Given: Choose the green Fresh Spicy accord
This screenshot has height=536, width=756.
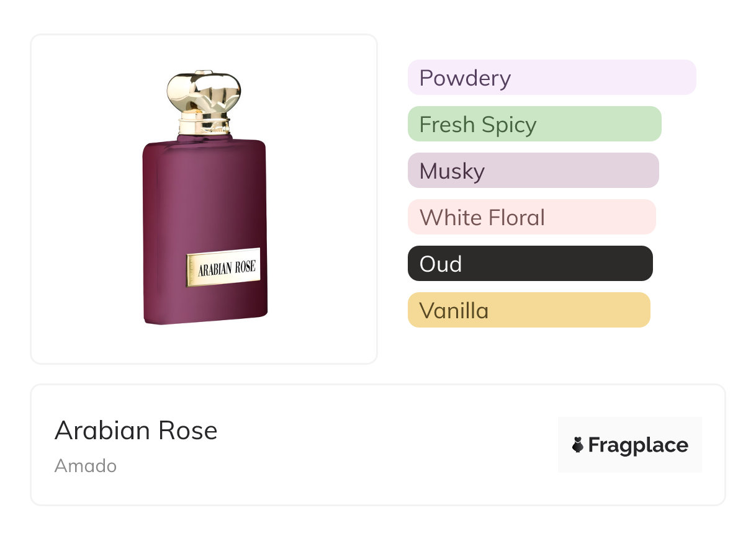Looking at the screenshot, I should [534, 124].
